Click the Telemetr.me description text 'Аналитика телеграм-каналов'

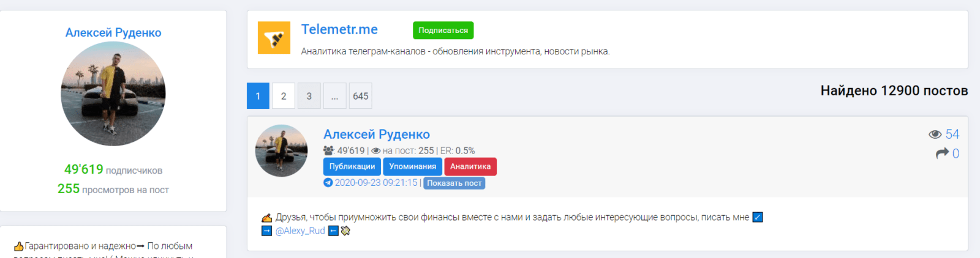(x=366, y=51)
